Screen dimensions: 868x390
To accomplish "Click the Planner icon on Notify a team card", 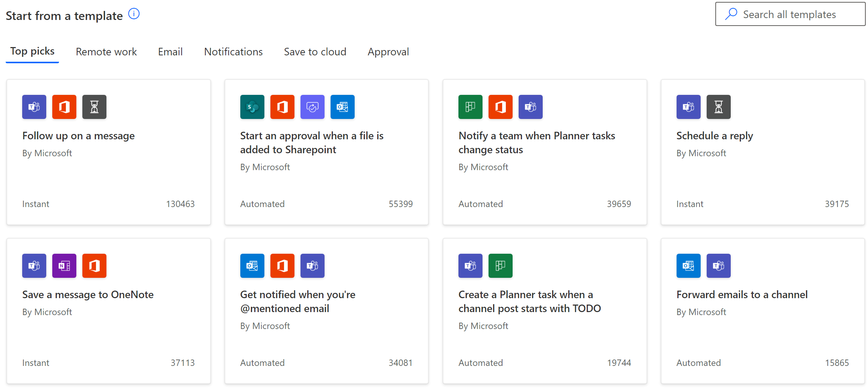I will click(470, 107).
